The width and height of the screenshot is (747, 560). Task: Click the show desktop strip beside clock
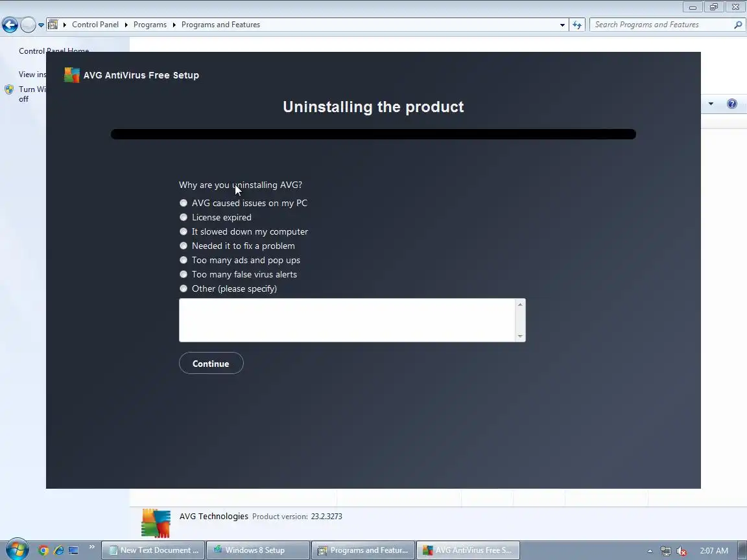point(742,550)
